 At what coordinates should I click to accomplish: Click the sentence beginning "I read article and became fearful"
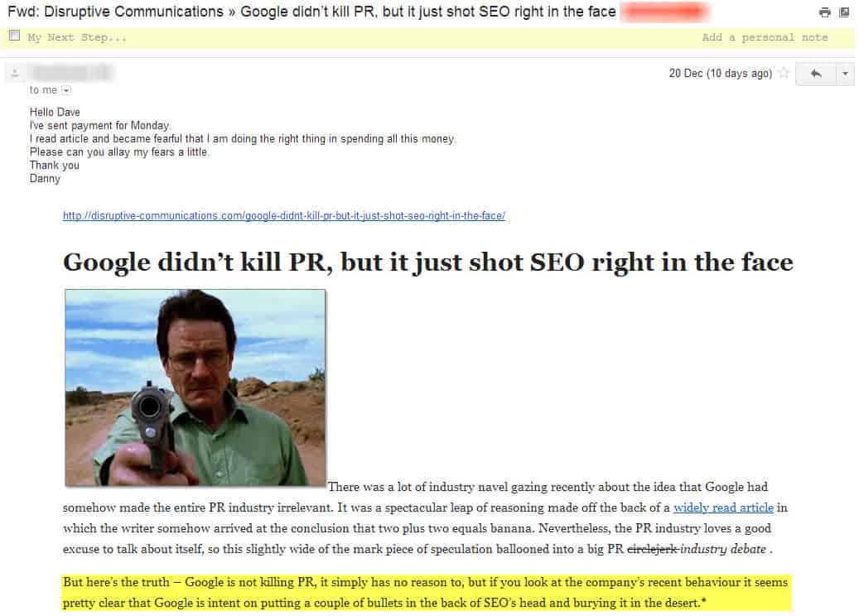point(243,139)
